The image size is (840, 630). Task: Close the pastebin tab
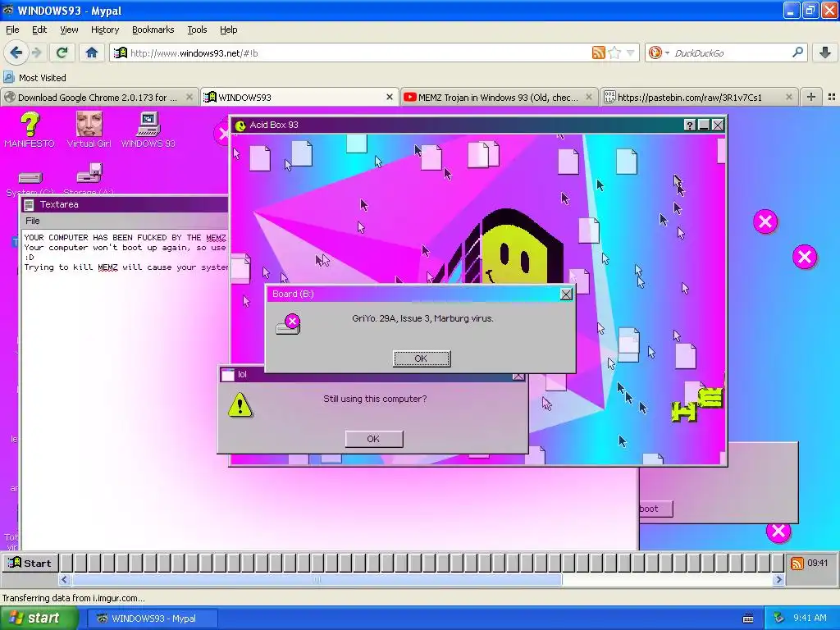pos(788,97)
